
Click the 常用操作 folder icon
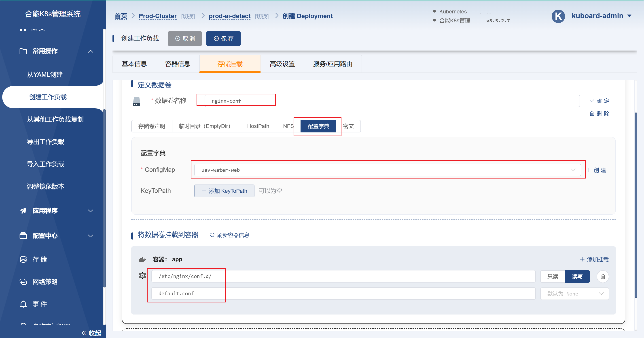pos(23,51)
